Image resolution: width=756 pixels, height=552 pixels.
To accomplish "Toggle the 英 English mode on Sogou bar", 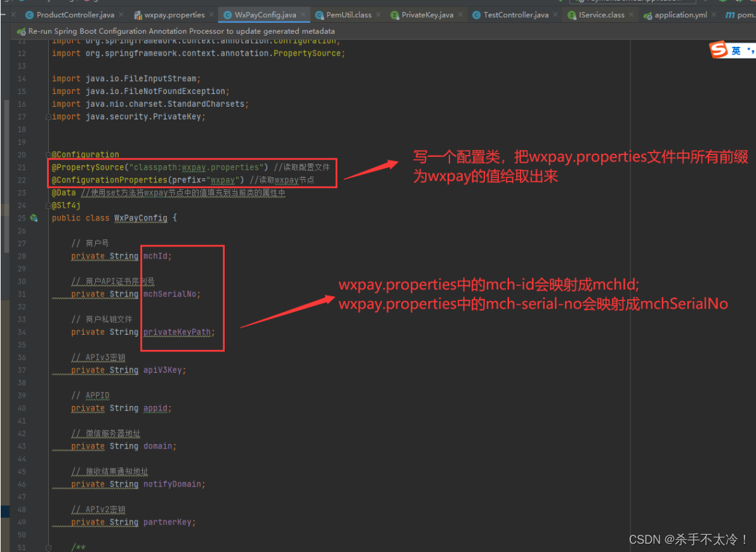I will pos(737,49).
